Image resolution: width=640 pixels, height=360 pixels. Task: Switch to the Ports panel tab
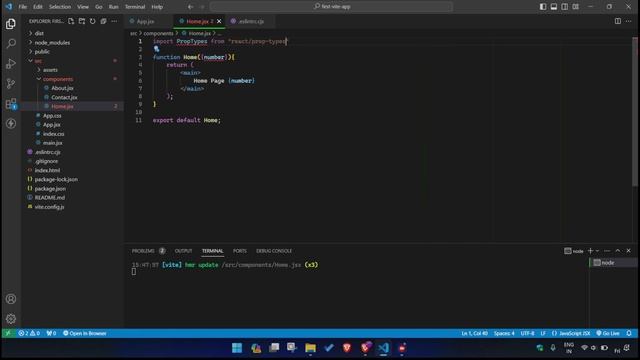click(x=240, y=251)
